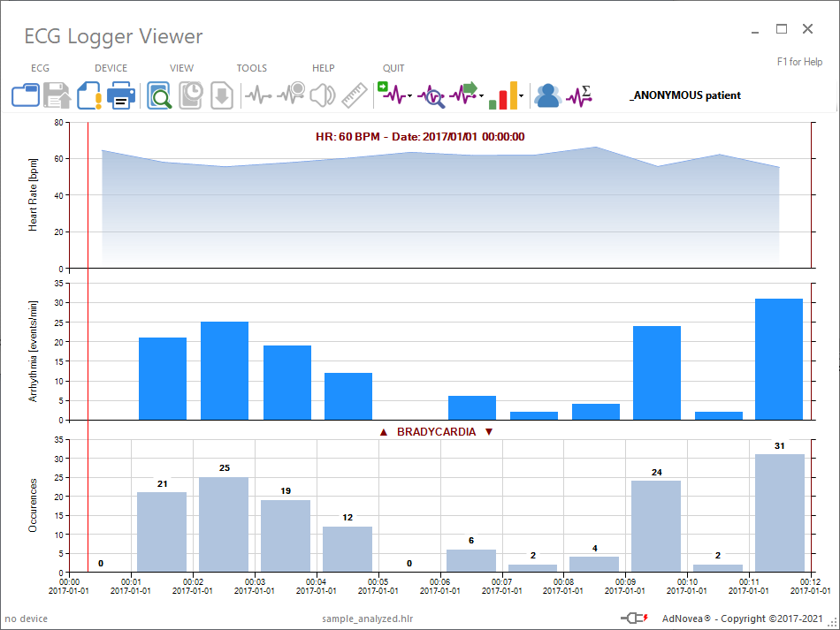Image resolution: width=840 pixels, height=630 pixels.
Task: Click the _ANONYMOUS patient name label
Action: [685, 95]
